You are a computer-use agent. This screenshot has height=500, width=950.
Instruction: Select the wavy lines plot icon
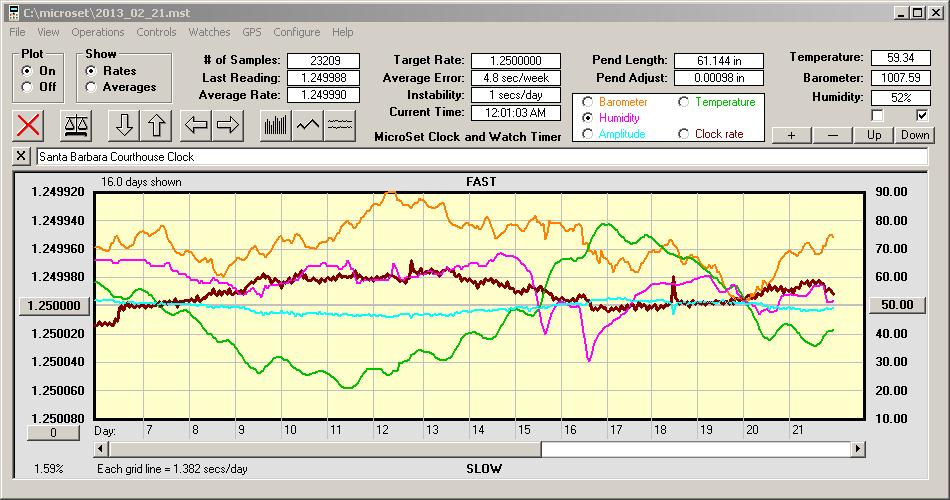click(x=341, y=125)
